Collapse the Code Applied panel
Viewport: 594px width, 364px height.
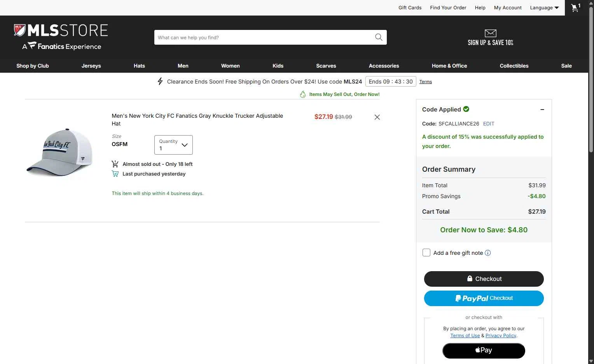542,110
